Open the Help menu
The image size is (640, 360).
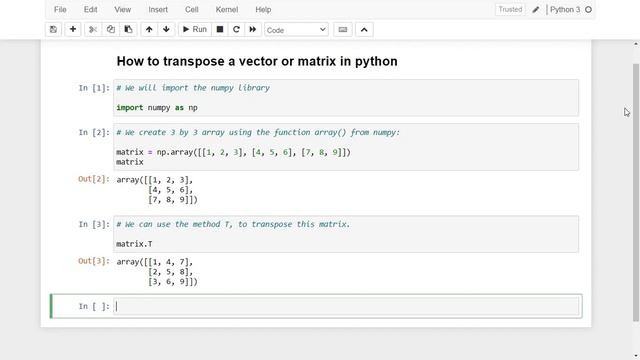263,9
